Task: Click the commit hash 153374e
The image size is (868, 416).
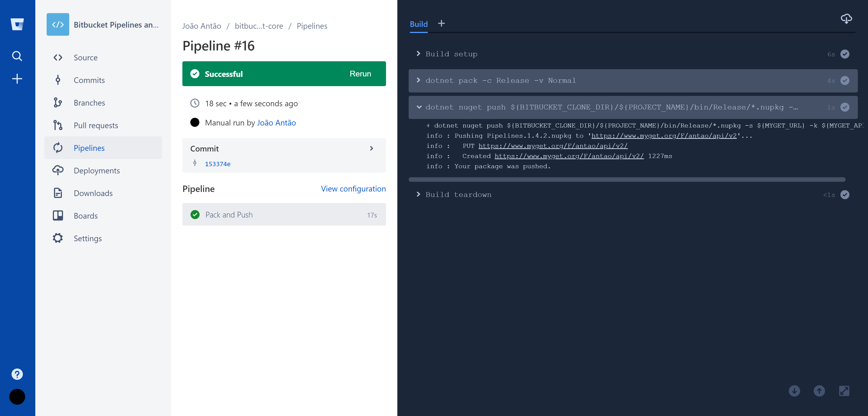Action: pyautogui.click(x=217, y=164)
